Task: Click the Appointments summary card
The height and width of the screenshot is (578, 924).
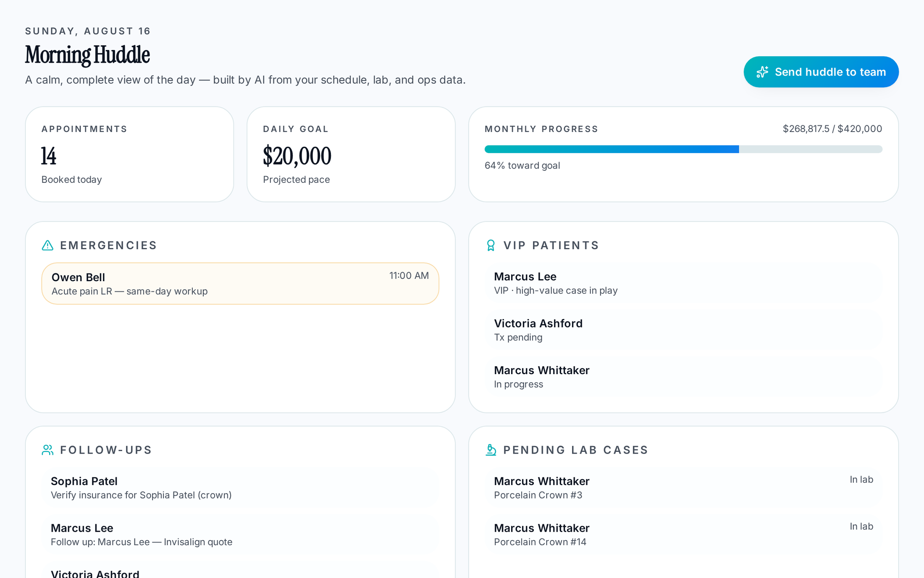Action: point(129,154)
